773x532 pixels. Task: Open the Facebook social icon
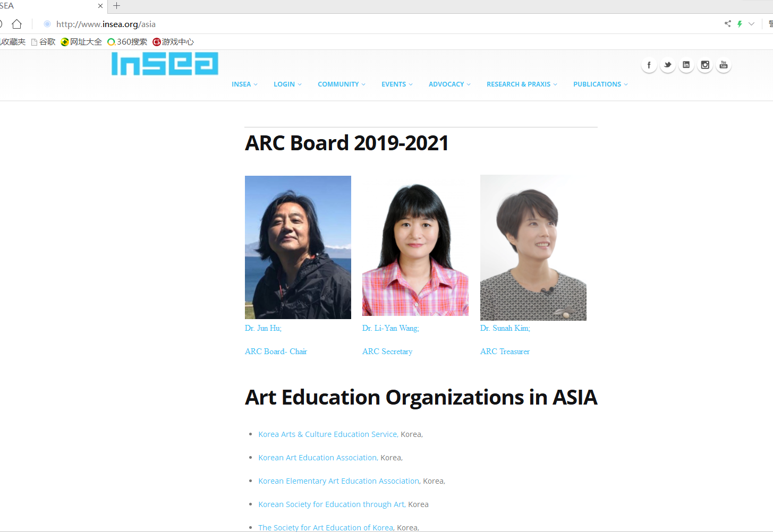point(649,65)
